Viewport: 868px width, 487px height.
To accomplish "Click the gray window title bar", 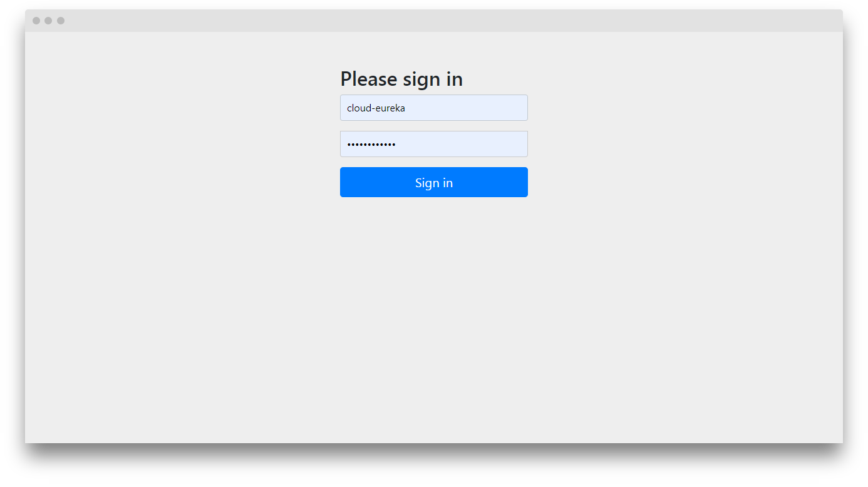I will pyautogui.click(x=433, y=21).
